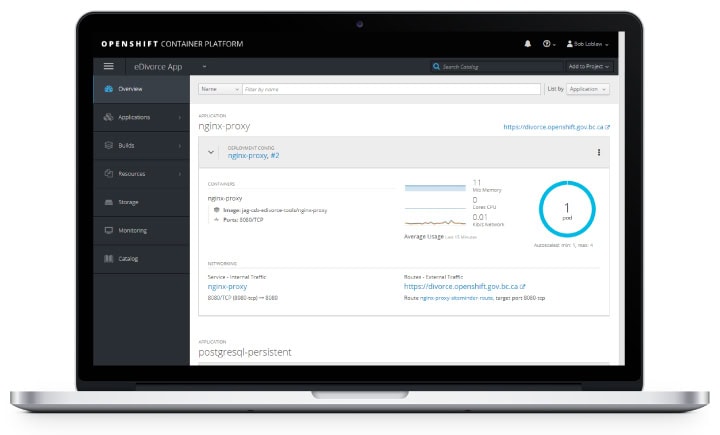Click the Builds sidebar icon
Screen dimensions: 720x435
(108, 145)
